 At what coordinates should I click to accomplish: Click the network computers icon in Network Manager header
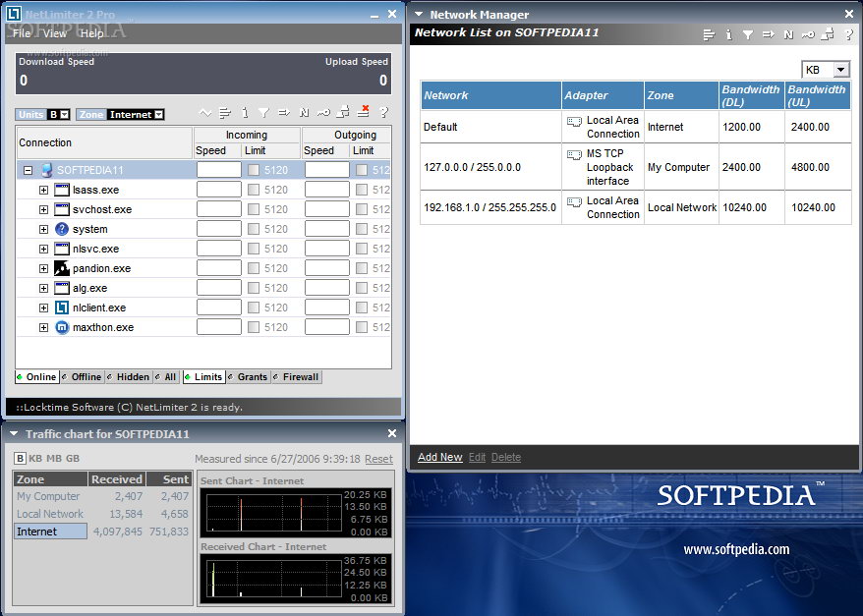coord(828,34)
